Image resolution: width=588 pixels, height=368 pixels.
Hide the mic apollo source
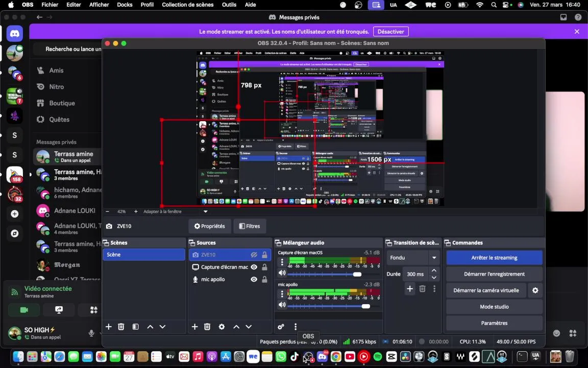click(254, 280)
